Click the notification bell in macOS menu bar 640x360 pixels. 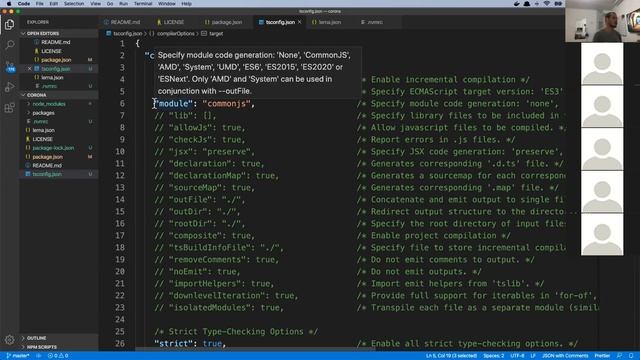[527, 4]
